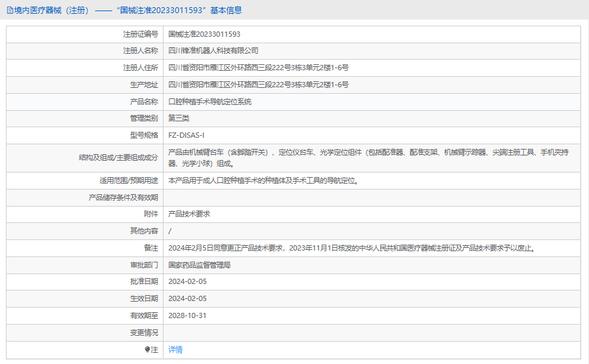The height and width of the screenshot is (364, 589).
Task: Click registrant name 四川锋准机器人科技有限公司
Action: [213, 51]
